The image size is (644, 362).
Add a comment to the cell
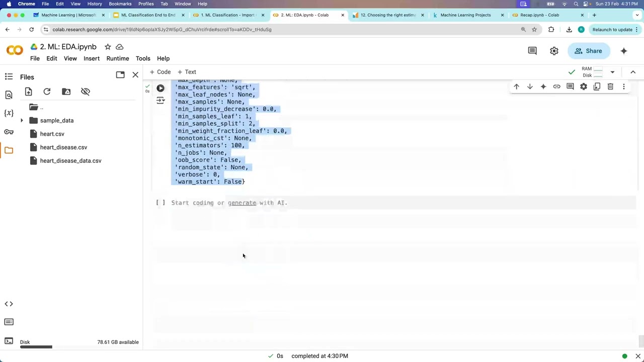pyautogui.click(x=570, y=86)
